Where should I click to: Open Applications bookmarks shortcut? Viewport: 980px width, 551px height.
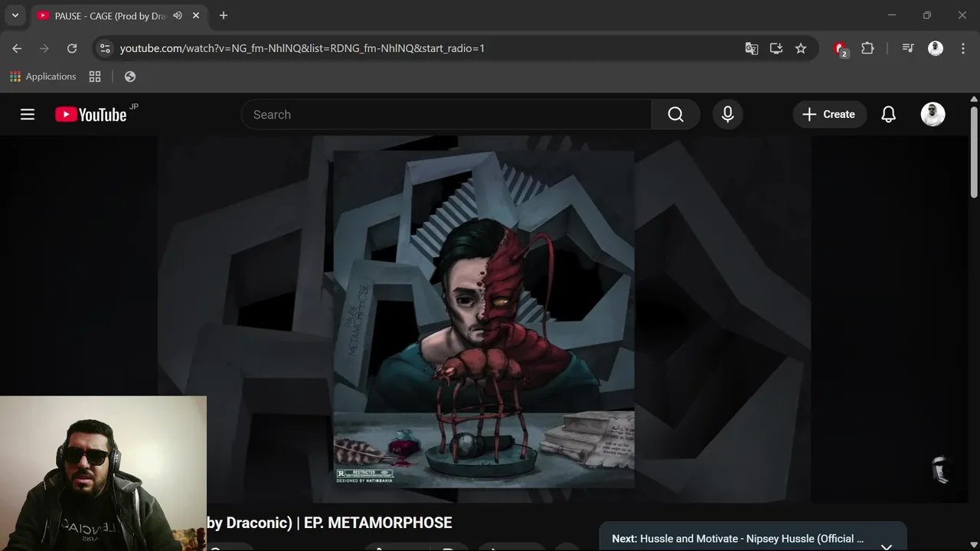(x=43, y=77)
